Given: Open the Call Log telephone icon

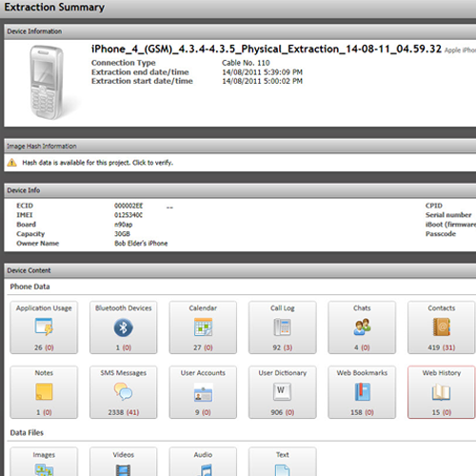Looking at the screenshot, I should (283, 327).
